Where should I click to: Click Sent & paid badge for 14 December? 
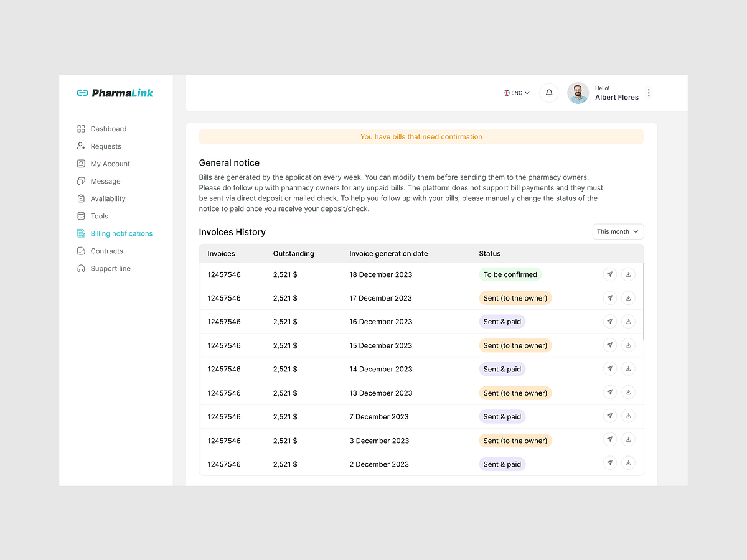502,369
